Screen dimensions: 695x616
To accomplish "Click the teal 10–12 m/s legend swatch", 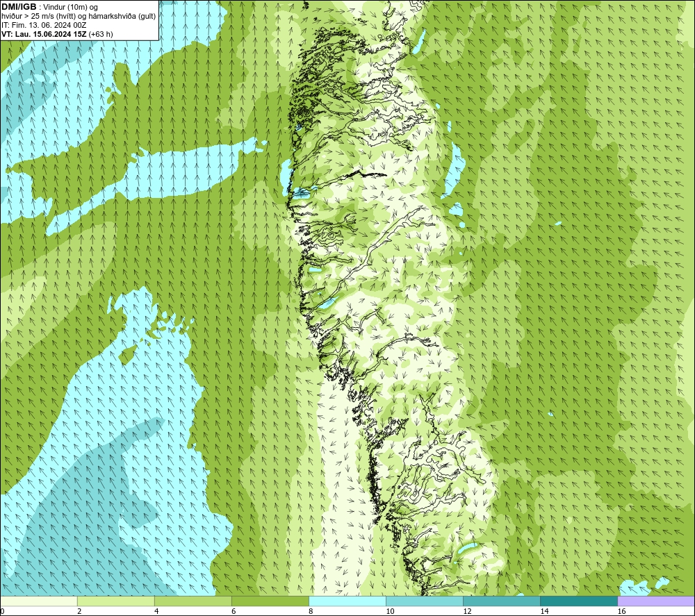I will tap(425, 601).
